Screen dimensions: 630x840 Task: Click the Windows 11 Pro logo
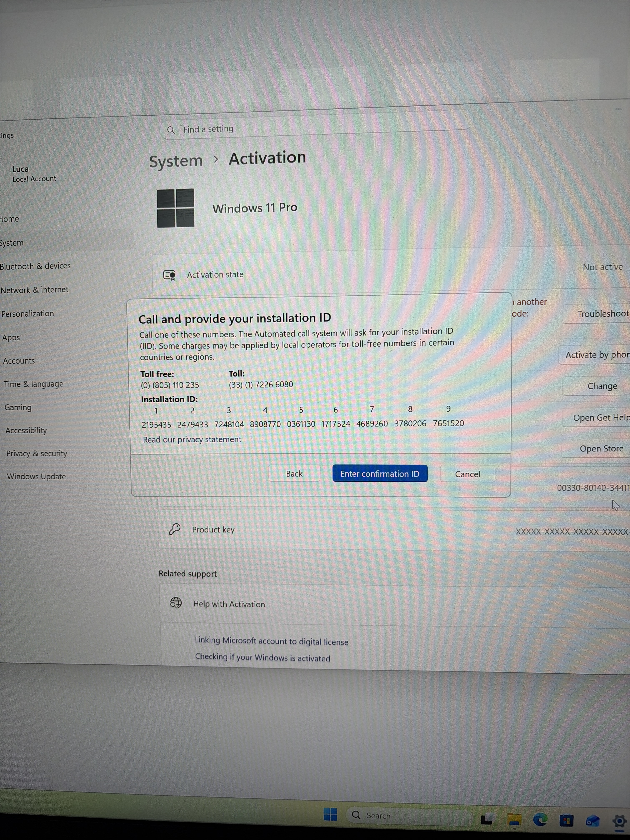point(175,208)
